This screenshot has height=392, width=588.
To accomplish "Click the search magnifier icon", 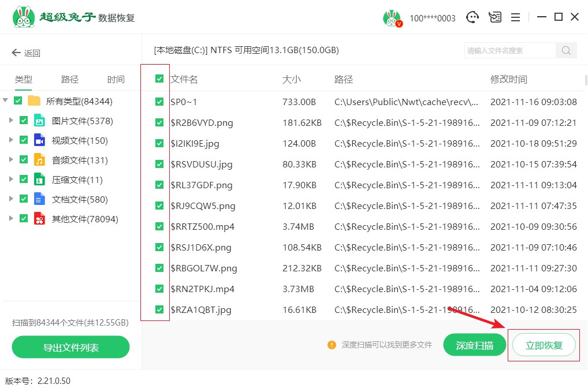I will (566, 50).
